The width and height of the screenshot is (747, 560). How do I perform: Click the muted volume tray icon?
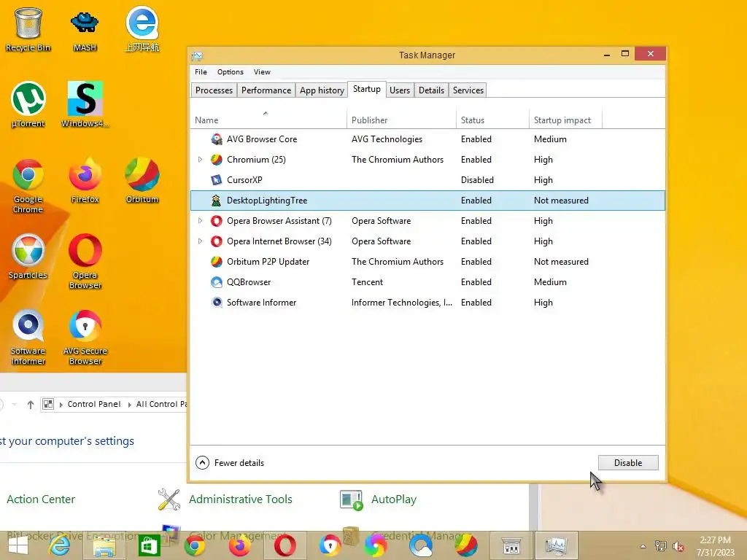tap(678, 547)
